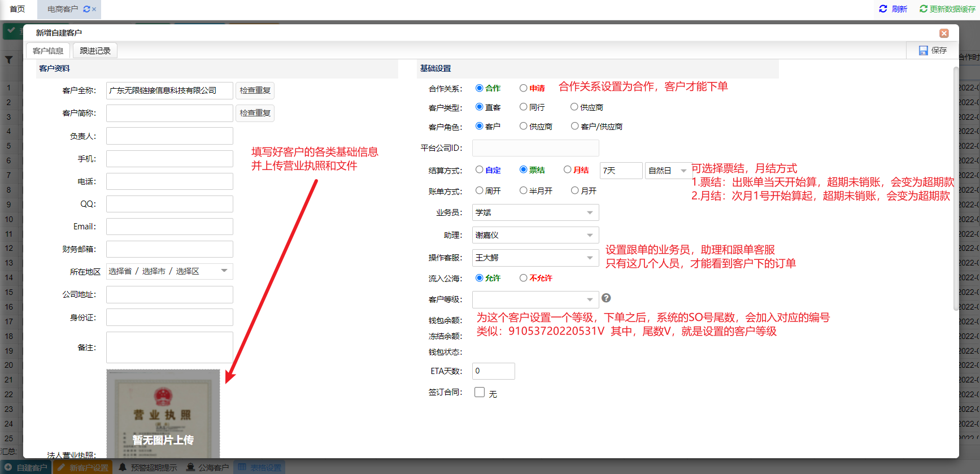Tick the 签订合同 checkbox

(x=480, y=392)
